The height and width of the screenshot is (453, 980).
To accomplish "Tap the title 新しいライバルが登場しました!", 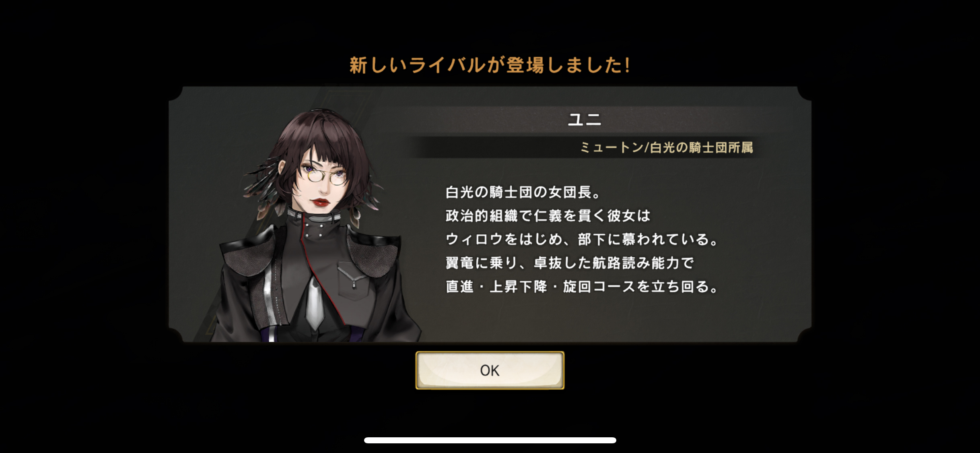I will point(490,65).
